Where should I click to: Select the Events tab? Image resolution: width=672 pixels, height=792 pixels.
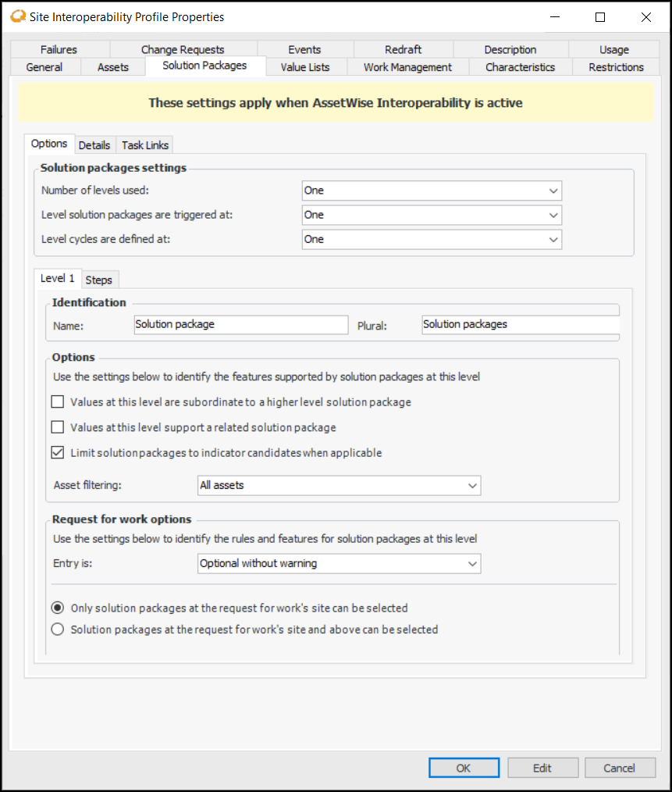(304, 49)
